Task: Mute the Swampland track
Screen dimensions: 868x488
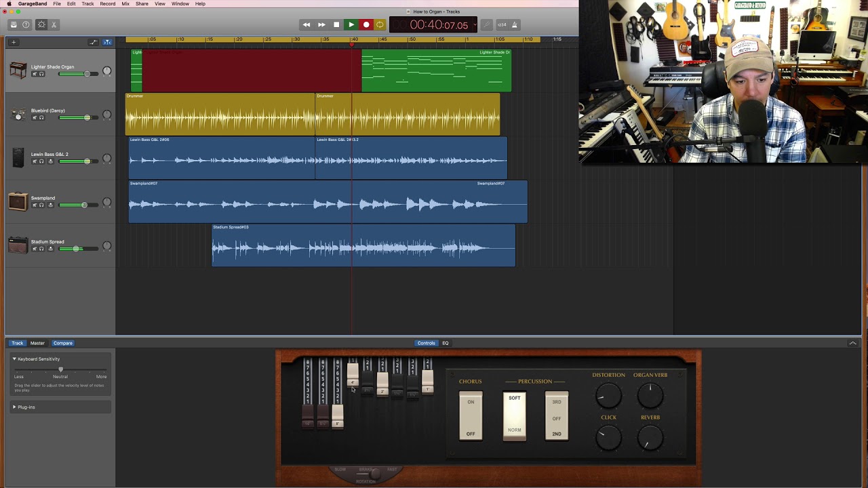Action: click(x=35, y=205)
